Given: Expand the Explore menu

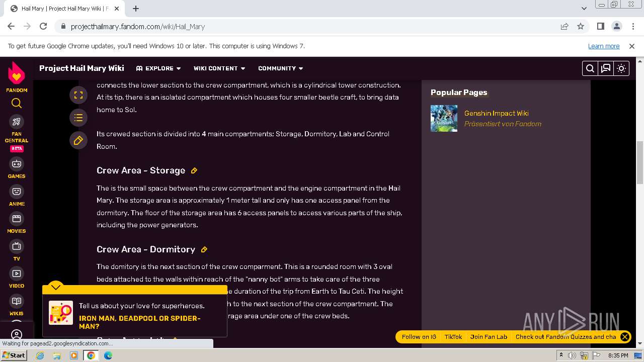Looking at the screenshot, I should [x=158, y=68].
